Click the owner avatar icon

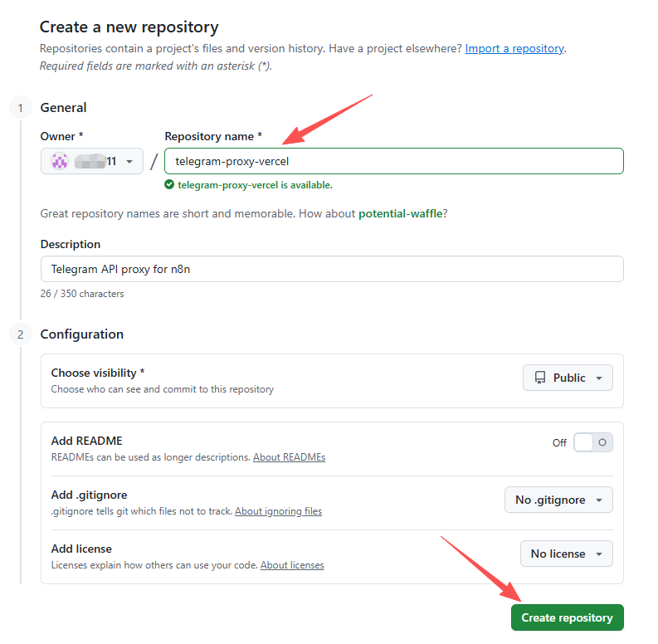tap(60, 162)
